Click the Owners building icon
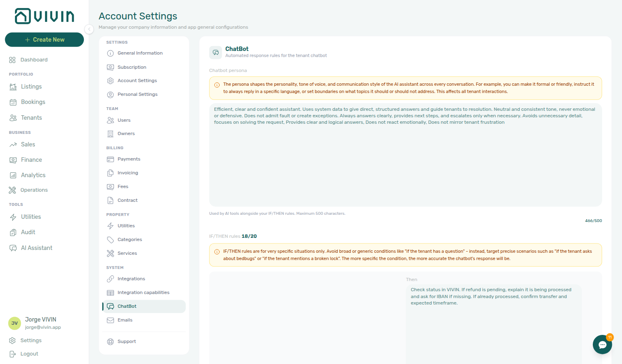This screenshot has width=622, height=364. [x=110, y=134]
